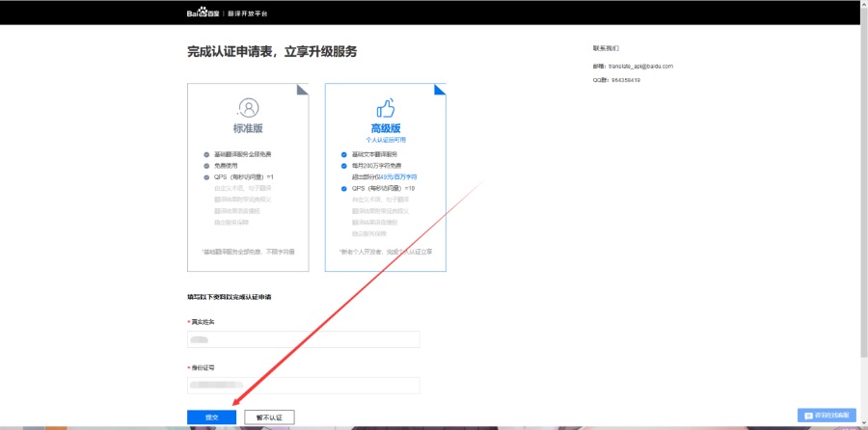Click 完成认证申请表，立享升级服务 heading
The height and width of the screenshot is (430, 868).
272,52
